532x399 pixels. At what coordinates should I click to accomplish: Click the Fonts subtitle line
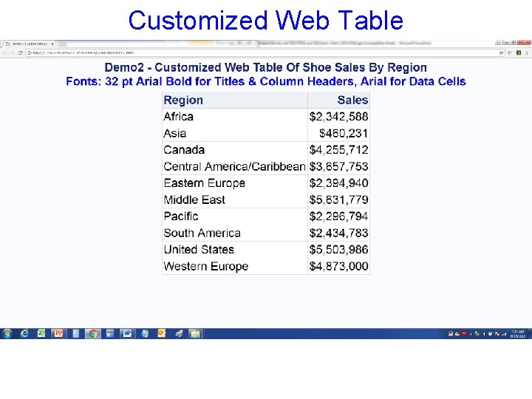tap(266, 82)
